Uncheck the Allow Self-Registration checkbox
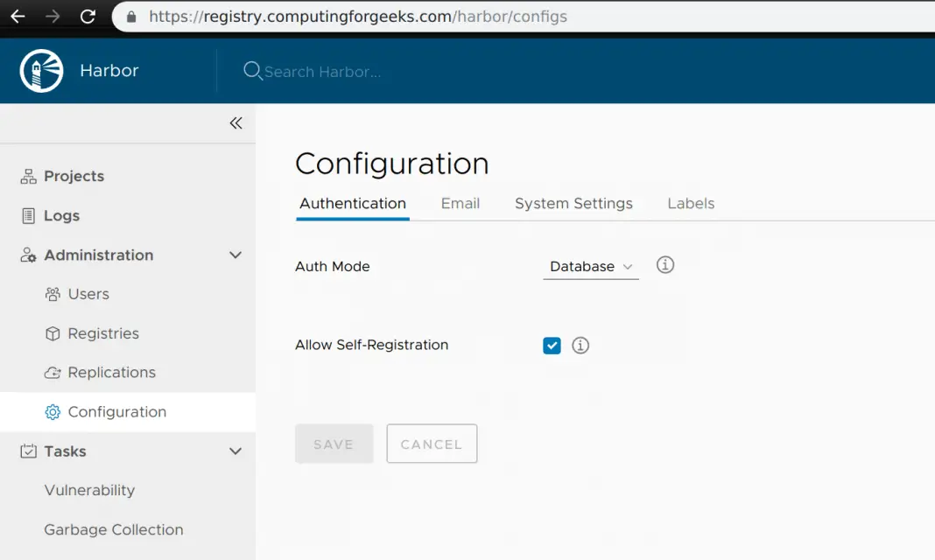 tap(552, 346)
